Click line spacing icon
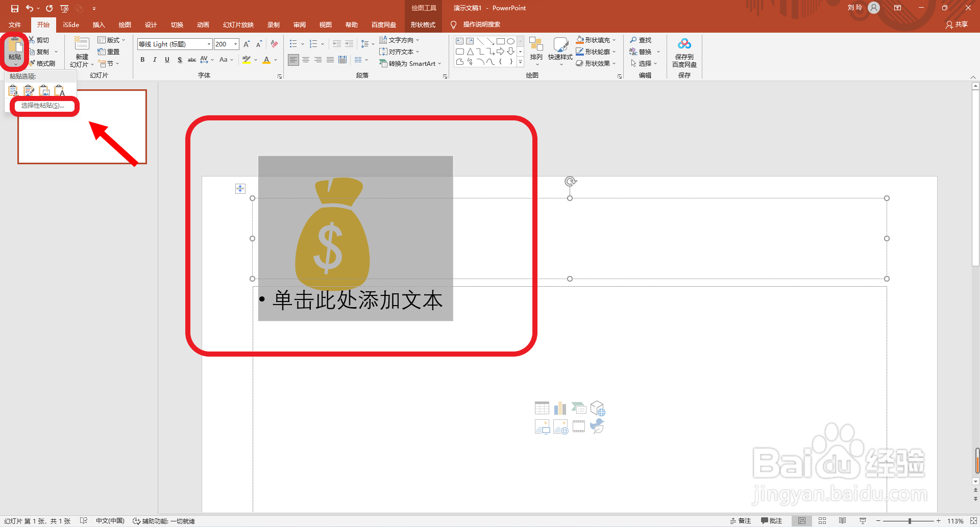 tap(365, 44)
